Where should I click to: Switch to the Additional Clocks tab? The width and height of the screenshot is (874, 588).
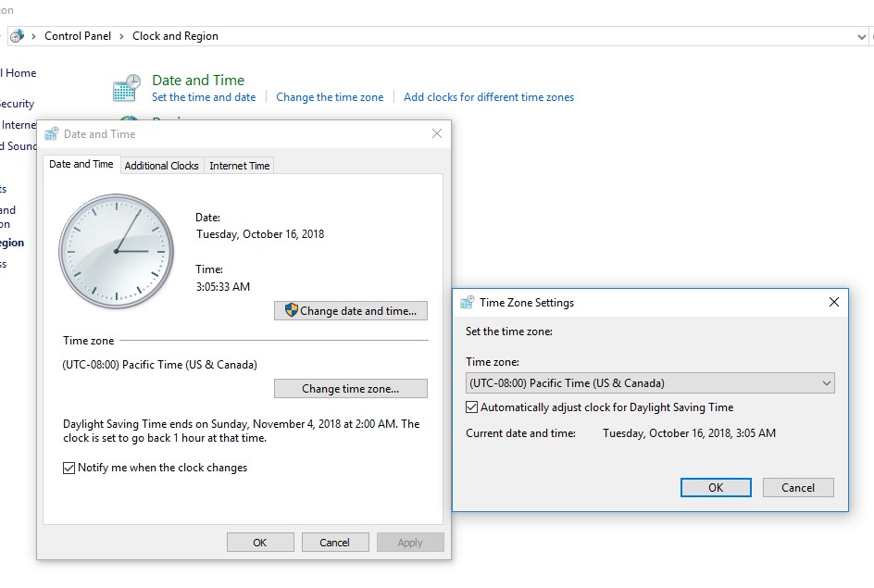161,166
